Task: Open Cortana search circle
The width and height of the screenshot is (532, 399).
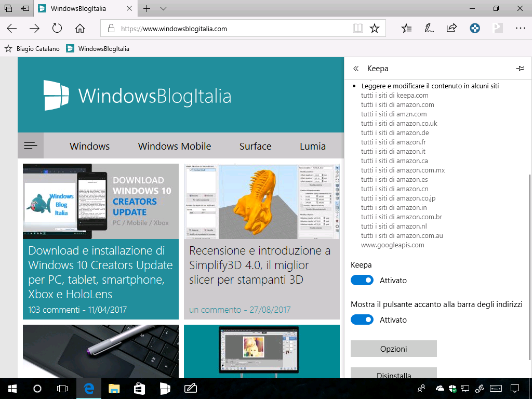Action: click(x=37, y=389)
